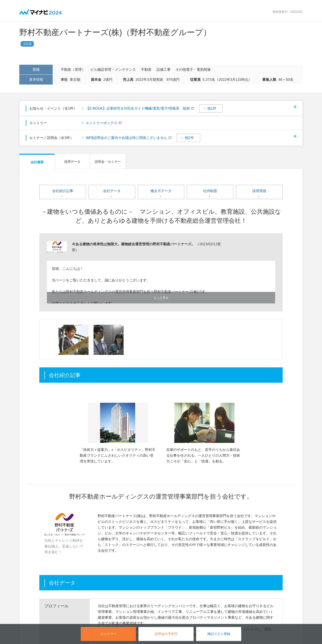Viewport: 322px width, 644px height.
Task: Click the 説明会の予約可 button
Action: pos(166,634)
